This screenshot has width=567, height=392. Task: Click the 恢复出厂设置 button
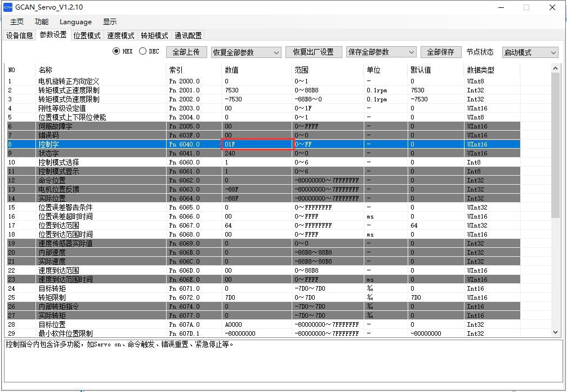tap(313, 52)
